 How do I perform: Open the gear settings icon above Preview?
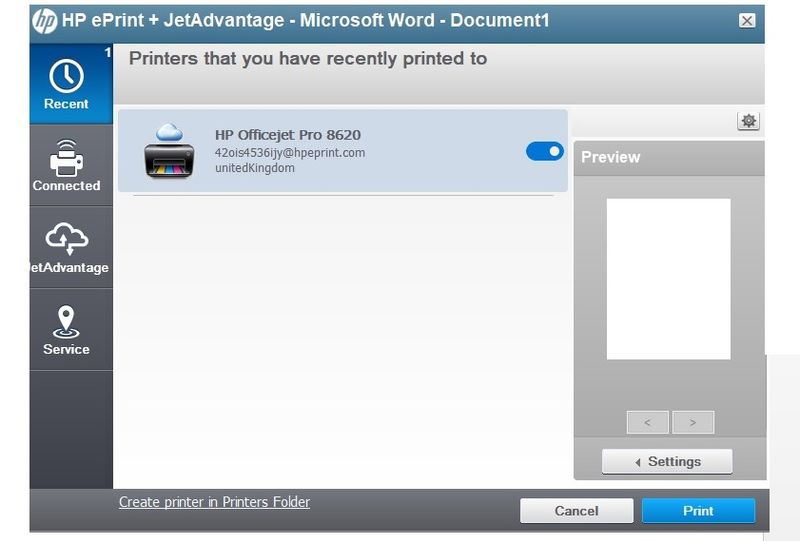point(748,121)
